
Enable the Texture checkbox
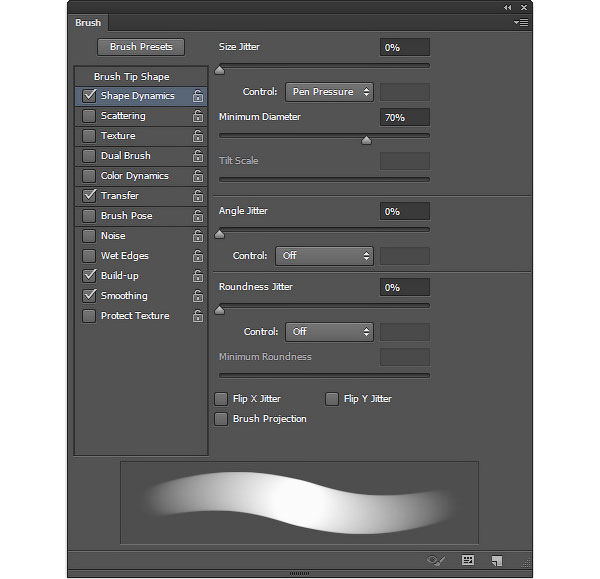coord(89,136)
